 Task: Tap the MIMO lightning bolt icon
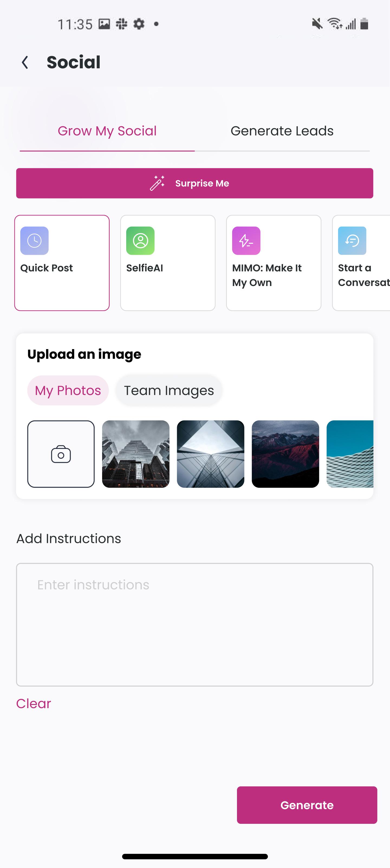pos(246,241)
